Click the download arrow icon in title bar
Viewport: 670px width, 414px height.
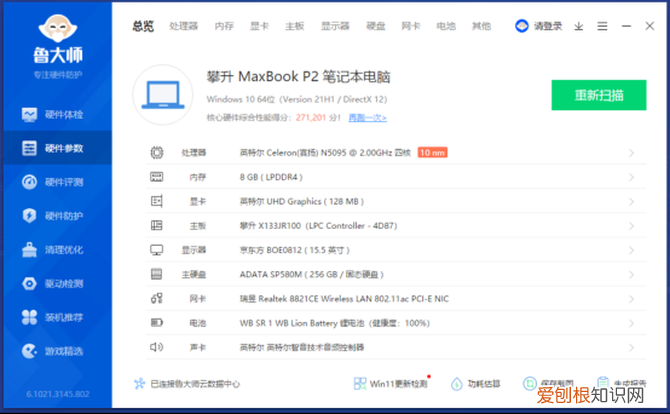[579, 26]
